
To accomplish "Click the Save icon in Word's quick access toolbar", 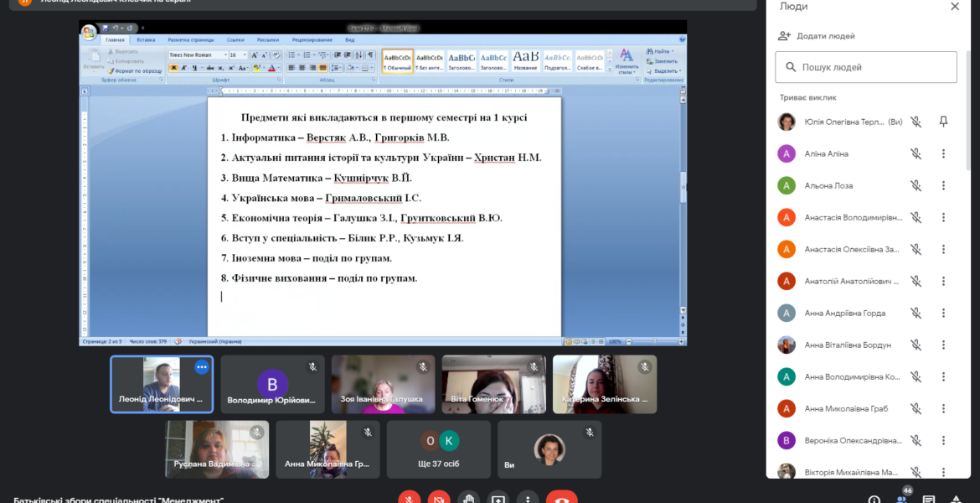I will pos(105,29).
